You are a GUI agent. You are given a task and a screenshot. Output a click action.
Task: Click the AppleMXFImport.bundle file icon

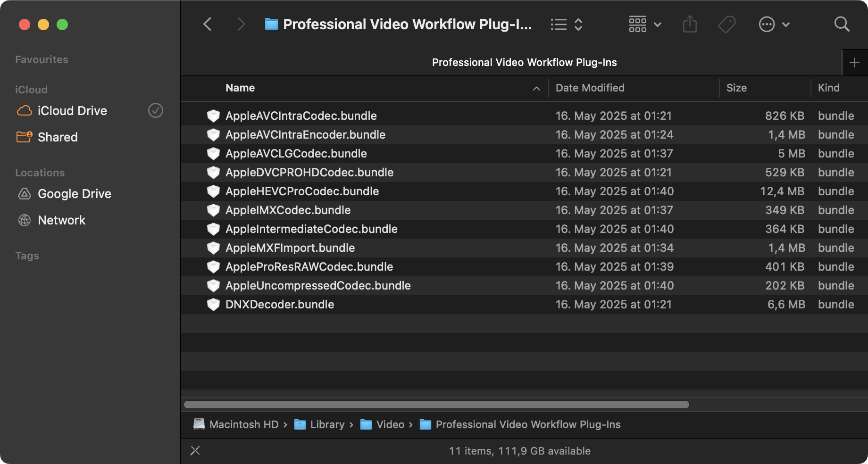tap(213, 248)
